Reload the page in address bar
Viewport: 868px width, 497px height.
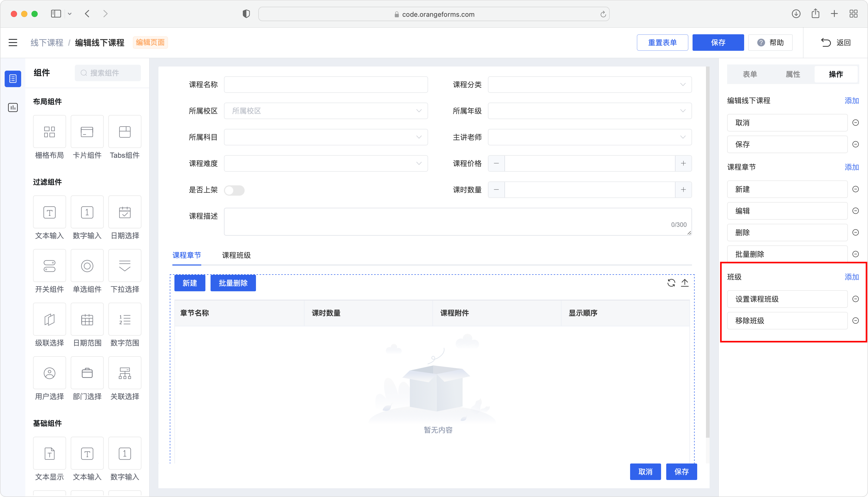pyautogui.click(x=603, y=14)
